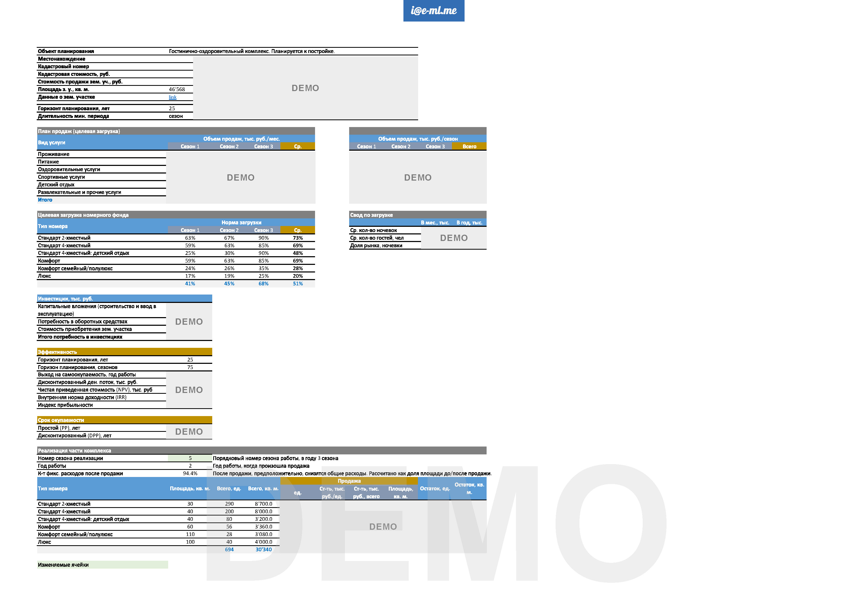The height and width of the screenshot is (614, 868).
Task: Click the total area value 30'340
Action: tap(264, 549)
